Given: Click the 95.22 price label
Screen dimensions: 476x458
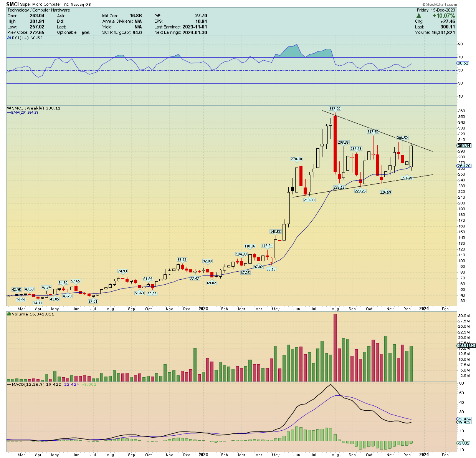Looking at the screenshot, I should 182,260.
